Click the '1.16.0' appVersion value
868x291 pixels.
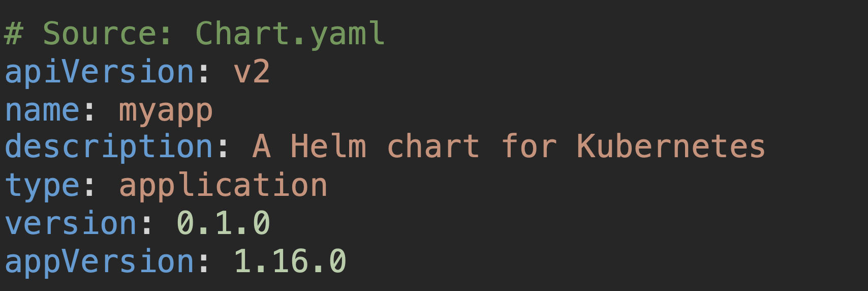(x=290, y=261)
